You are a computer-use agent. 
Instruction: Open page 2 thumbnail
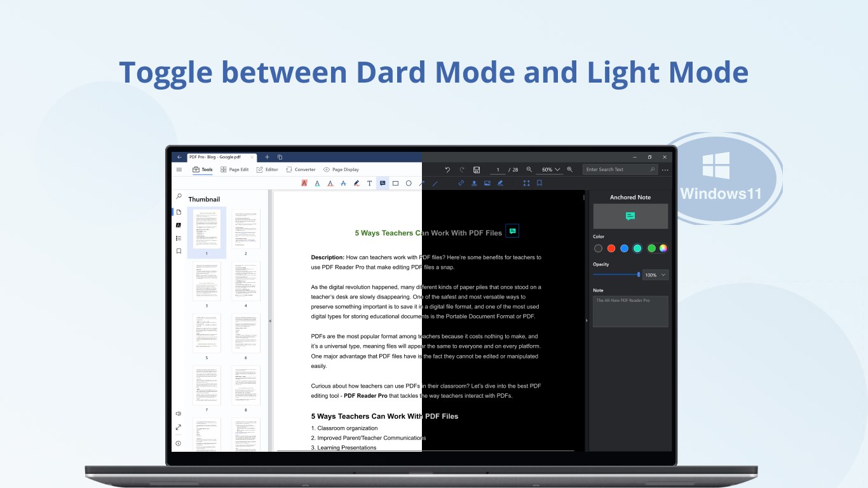coord(246,229)
